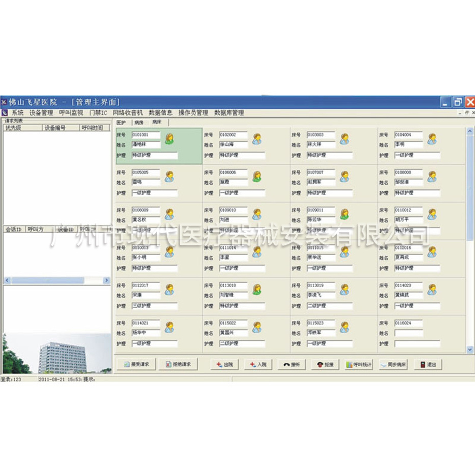475x476 pixels.
Task: Switch to the 医护 tab
Action: point(121,122)
